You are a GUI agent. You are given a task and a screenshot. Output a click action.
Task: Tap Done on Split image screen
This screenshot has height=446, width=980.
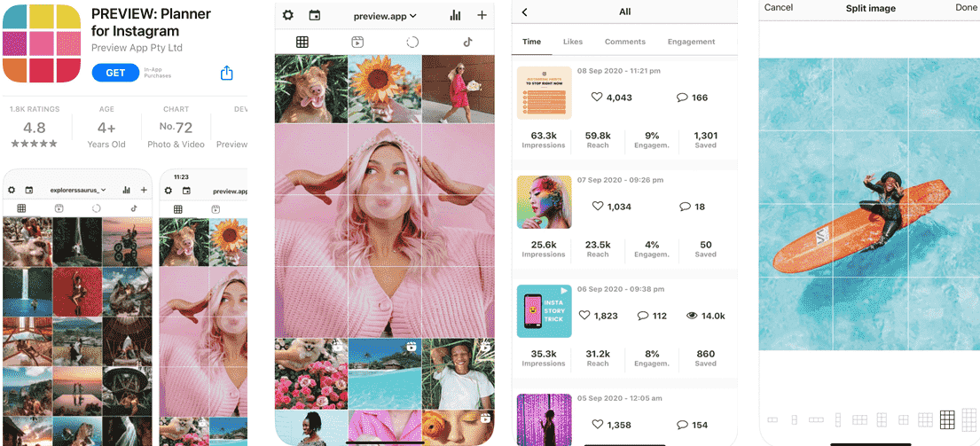click(x=966, y=7)
